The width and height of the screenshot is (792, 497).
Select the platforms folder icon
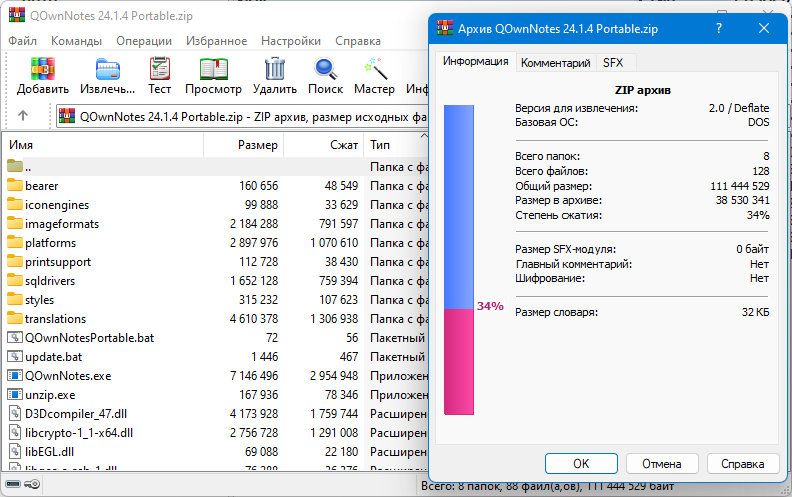[x=15, y=242]
